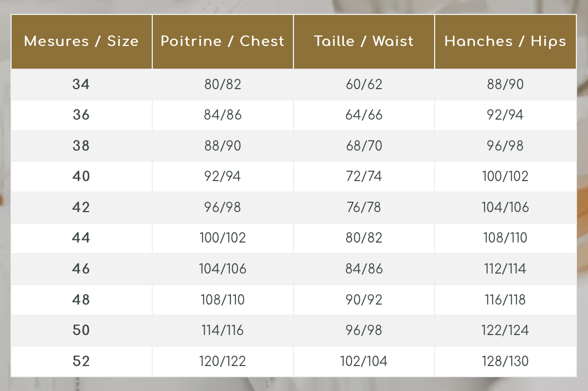This screenshot has height=391, width=588.
Task: Click waist value 72/74 cell
Action: 364,177
